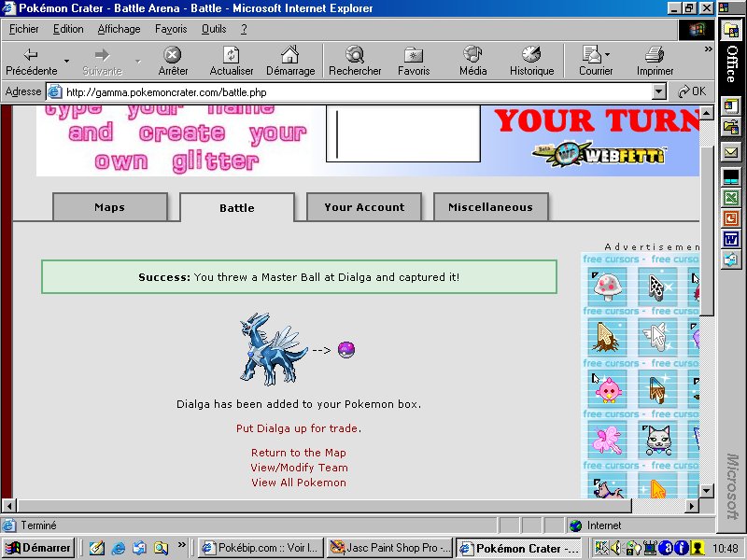
Task: Expand the Courrier mail dropdown
Action: click(608, 55)
